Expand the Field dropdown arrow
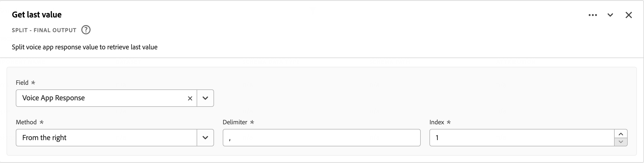Screen dimensions: 644x163 click(x=205, y=98)
